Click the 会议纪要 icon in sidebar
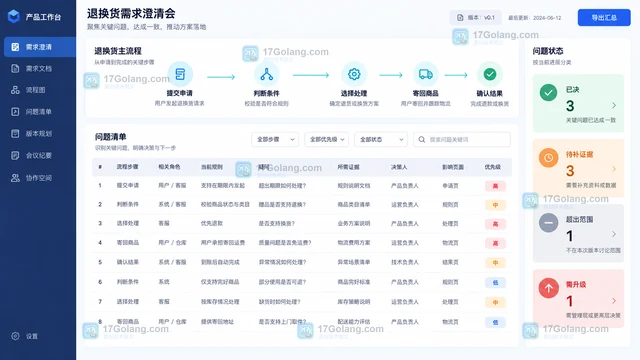Screen dimensions: 640x360 pos(15,156)
